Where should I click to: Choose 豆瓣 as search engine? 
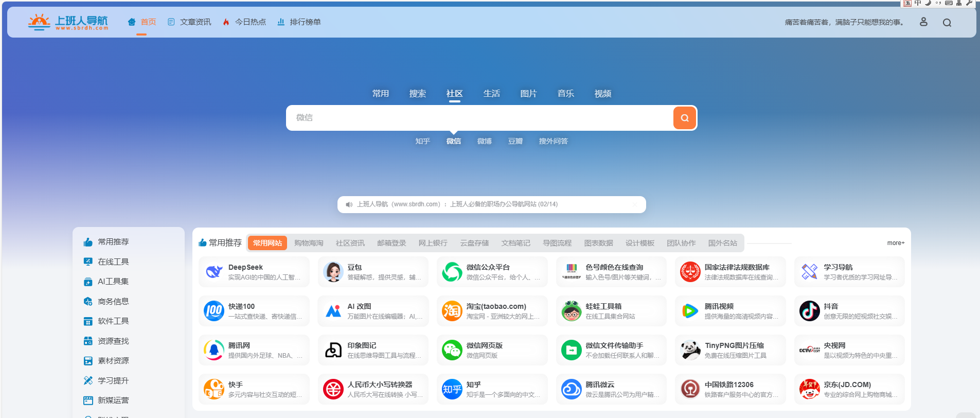(515, 141)
